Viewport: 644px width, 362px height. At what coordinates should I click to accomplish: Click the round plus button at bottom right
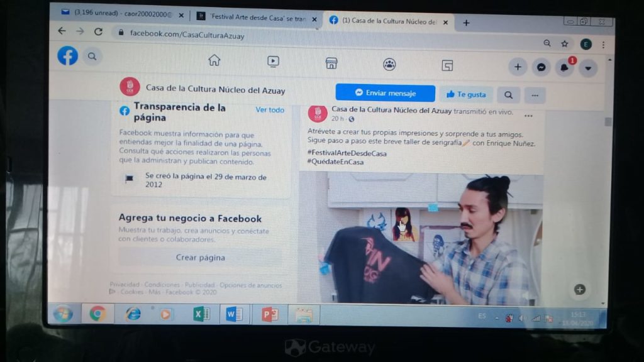(579, 289)
